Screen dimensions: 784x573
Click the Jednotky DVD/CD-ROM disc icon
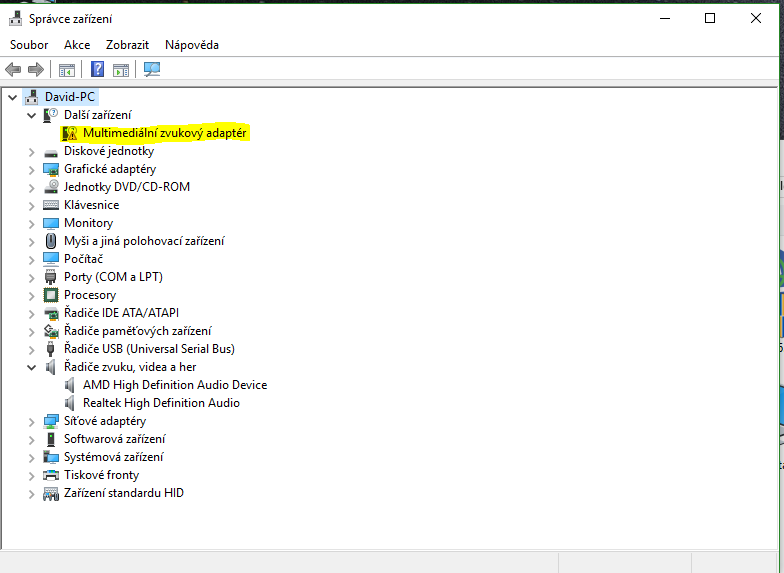point(50,187)
